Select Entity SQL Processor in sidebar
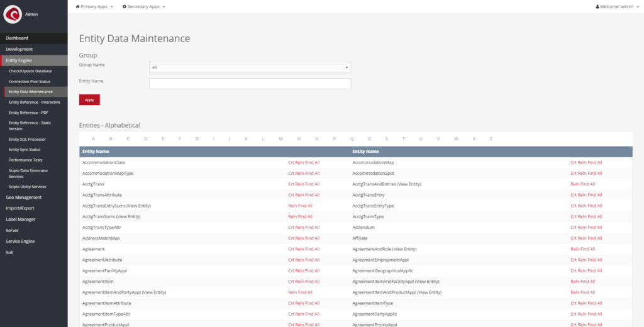The height and width of the screenshot is (327, 644). pos(27,139)
